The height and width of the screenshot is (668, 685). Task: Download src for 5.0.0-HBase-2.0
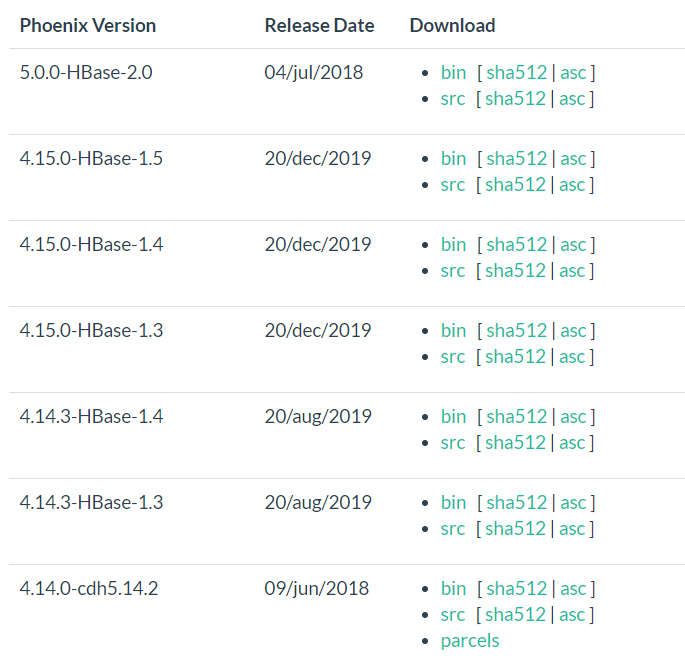[453, 99]
